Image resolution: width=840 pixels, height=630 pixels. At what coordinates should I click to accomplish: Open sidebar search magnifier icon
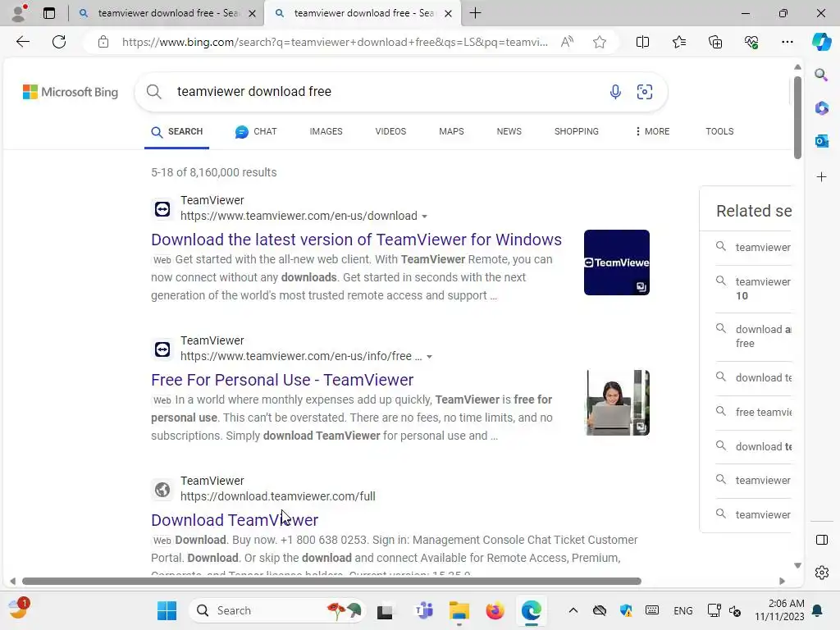pos(821,75)
